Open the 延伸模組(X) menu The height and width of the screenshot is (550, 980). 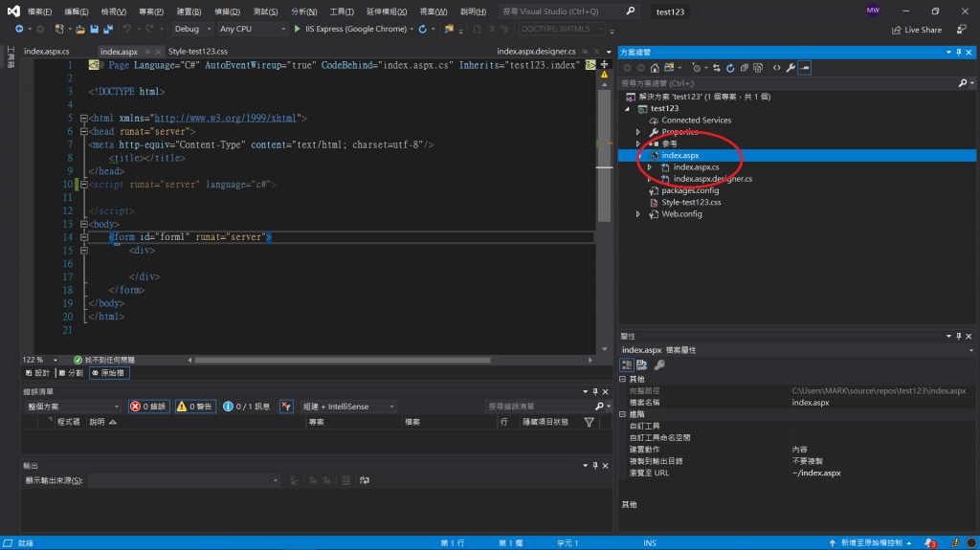pyautogui.click(x=387, y=11)
